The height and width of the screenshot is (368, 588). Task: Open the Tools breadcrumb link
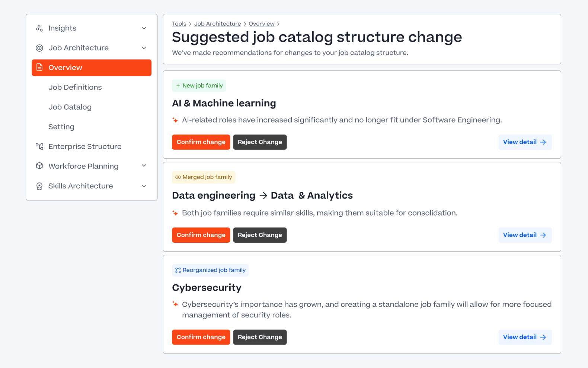(179, 23)
